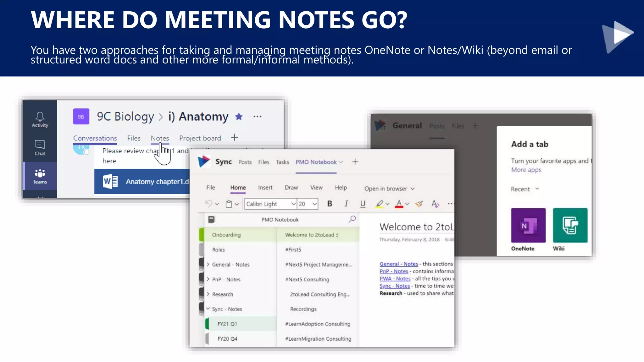Open Activity in the Teams sidebar
Screen dimensions: 644x362
pos(40,120)
